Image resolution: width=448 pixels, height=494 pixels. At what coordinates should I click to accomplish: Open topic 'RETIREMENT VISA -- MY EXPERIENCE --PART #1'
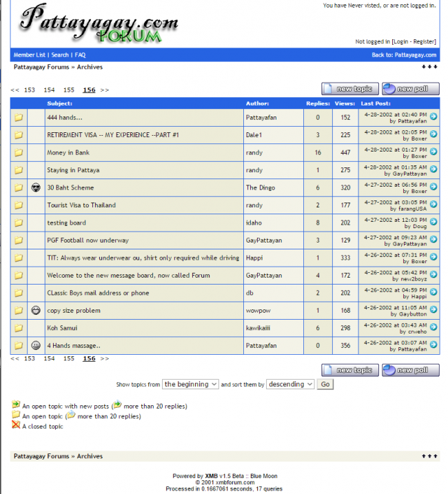click(x=113, y=135)
